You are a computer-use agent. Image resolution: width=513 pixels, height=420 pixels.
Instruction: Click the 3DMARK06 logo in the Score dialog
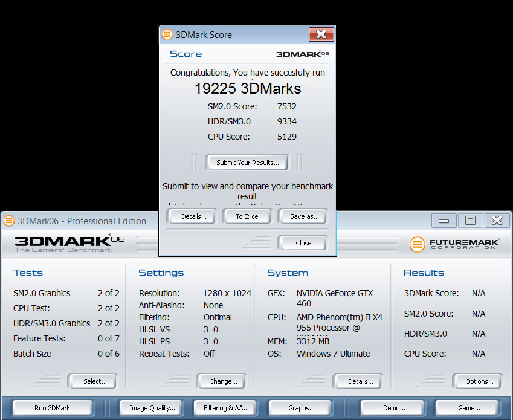click(302, 54)
